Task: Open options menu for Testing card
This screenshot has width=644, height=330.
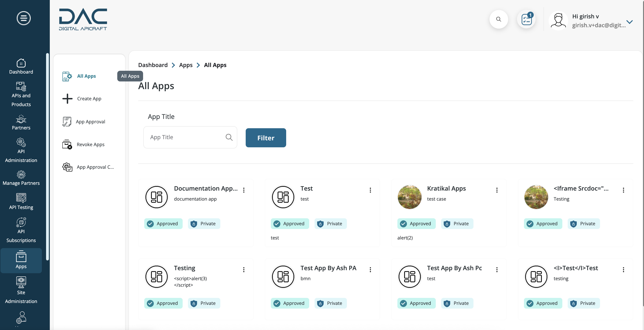Action: pos(244,269)
